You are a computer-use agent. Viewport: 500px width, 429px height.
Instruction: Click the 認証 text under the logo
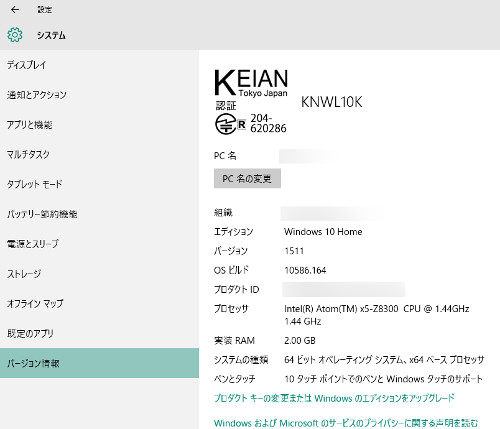coord(226,106)
